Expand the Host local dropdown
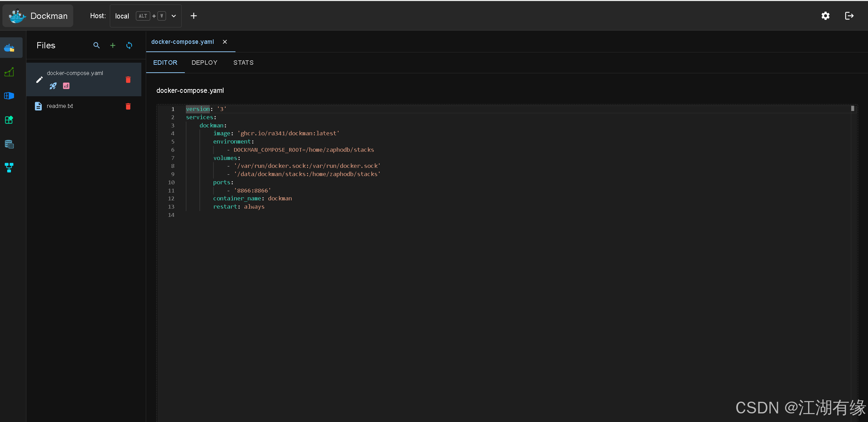868x422 pixels. tap(174, 16)
